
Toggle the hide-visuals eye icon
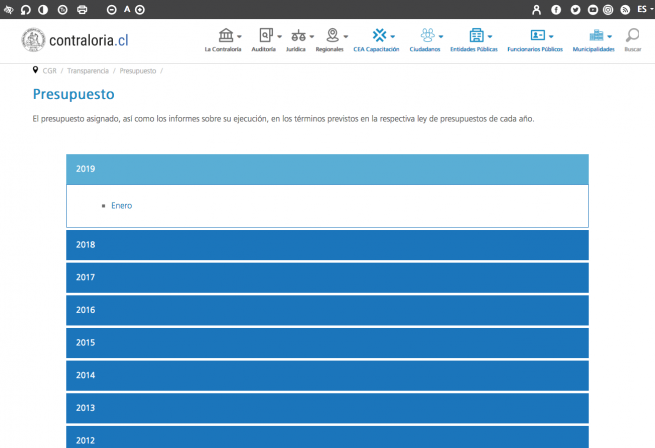8,9
